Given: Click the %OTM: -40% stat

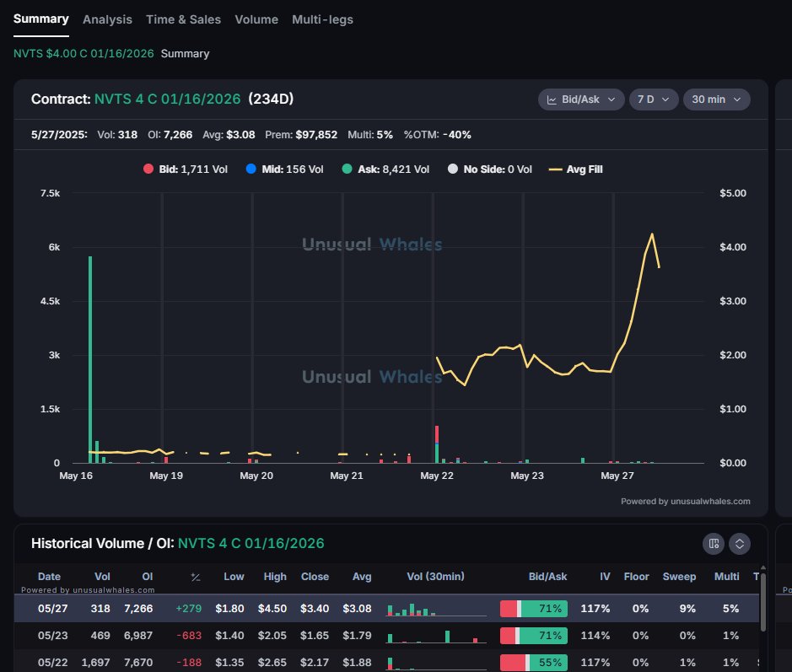Looking at the screenshot, I should [x=438, y=135].
